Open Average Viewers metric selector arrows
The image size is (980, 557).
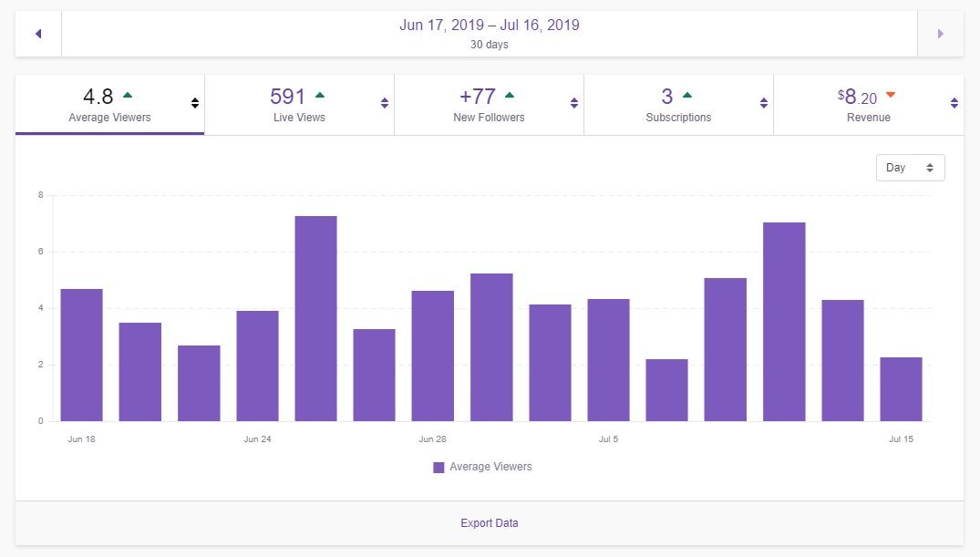click(195, 103)
